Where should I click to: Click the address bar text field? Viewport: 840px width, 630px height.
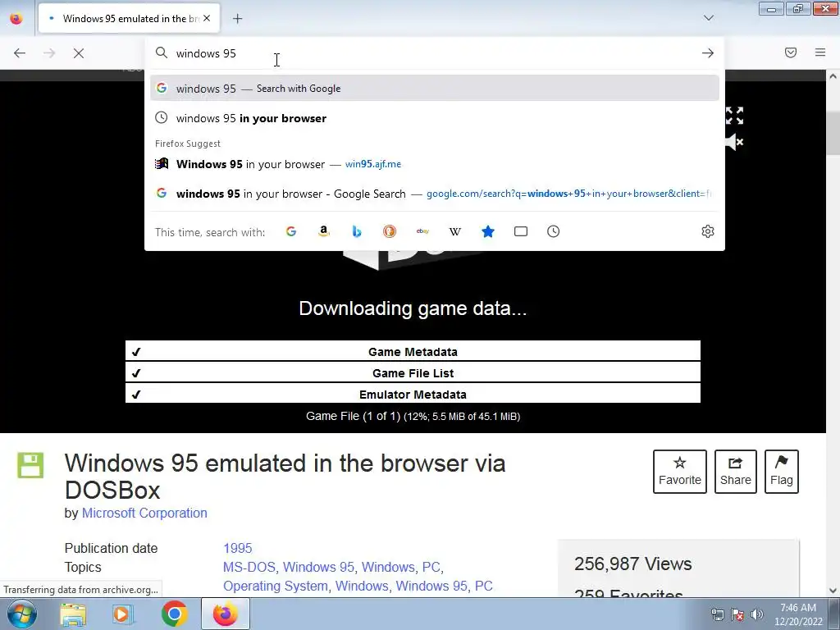click(434, 53)
